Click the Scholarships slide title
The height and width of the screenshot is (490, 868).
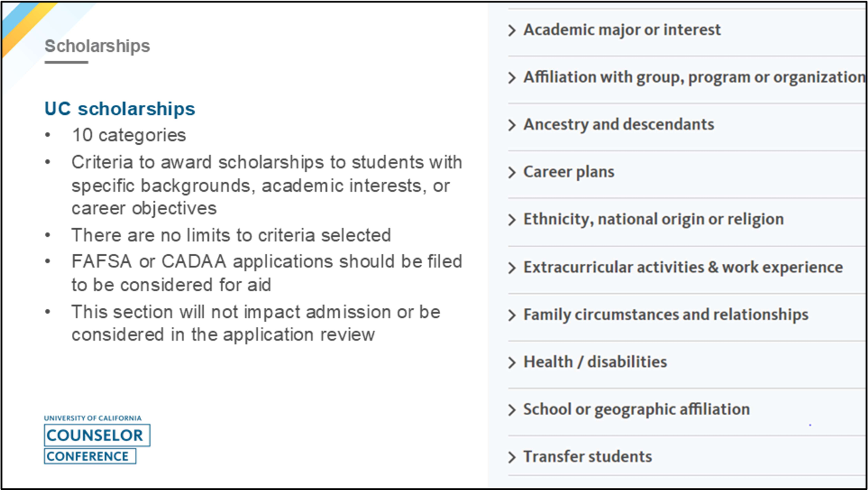(97, 46)
